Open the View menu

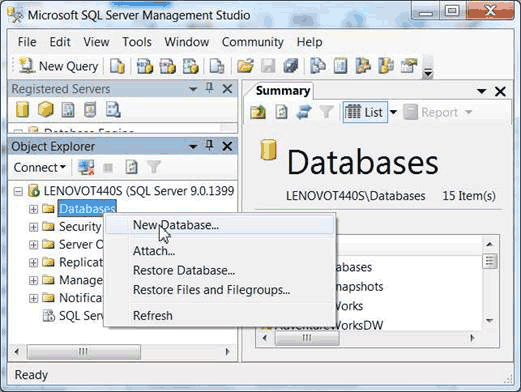coord(96,42)
